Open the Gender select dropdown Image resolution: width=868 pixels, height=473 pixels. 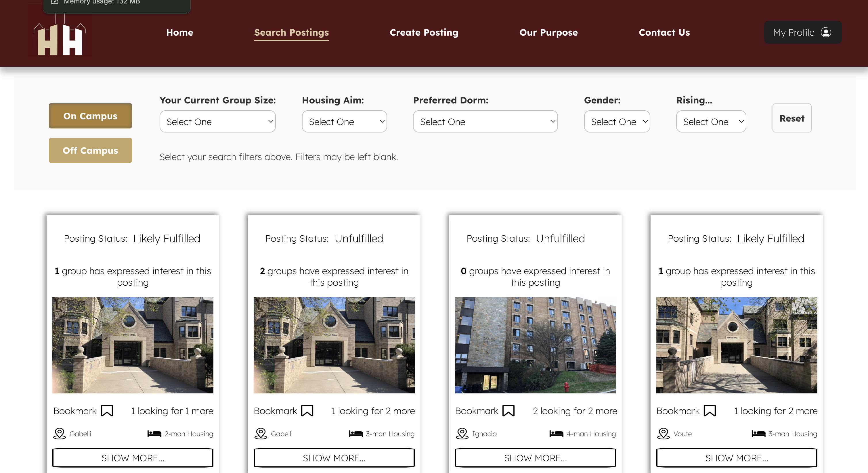pos(617,122)
